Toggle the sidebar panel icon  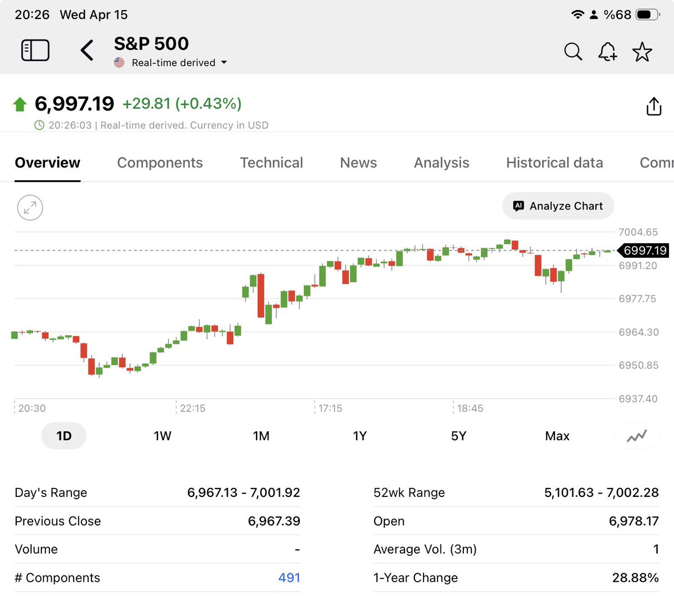pyautogui.click(x=35, y=51)
